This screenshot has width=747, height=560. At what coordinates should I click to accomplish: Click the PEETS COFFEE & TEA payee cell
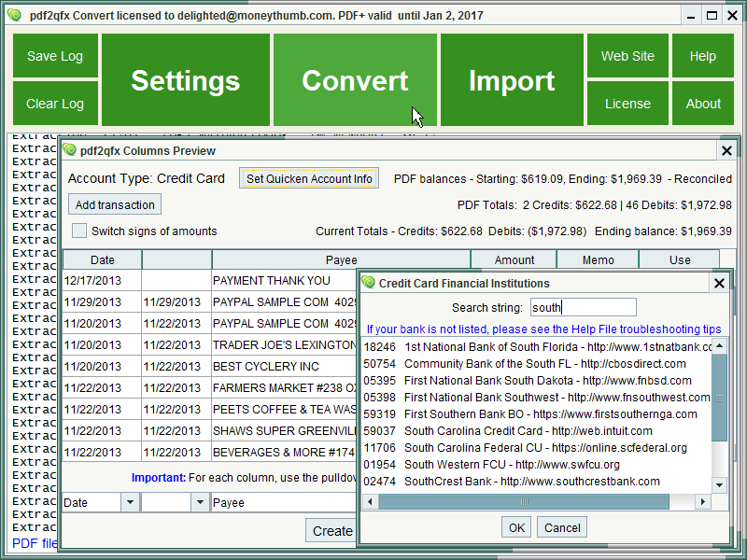(285, 409)
